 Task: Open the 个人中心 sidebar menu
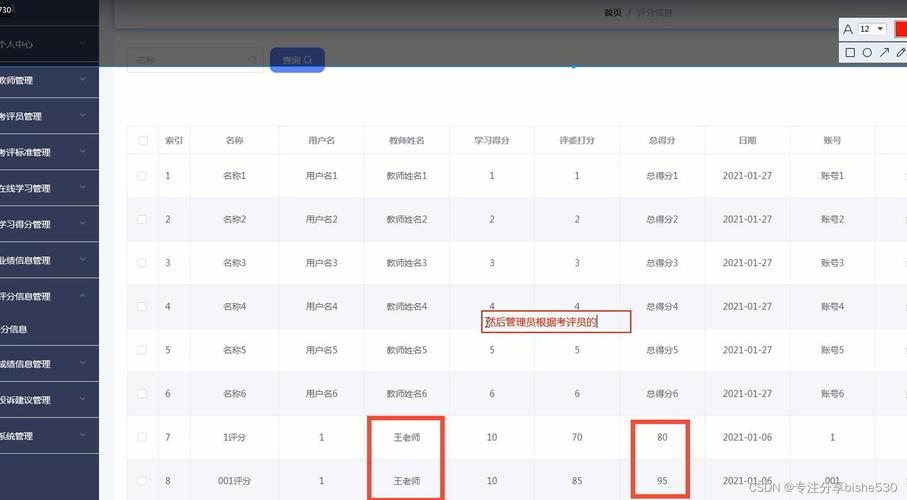49,44
